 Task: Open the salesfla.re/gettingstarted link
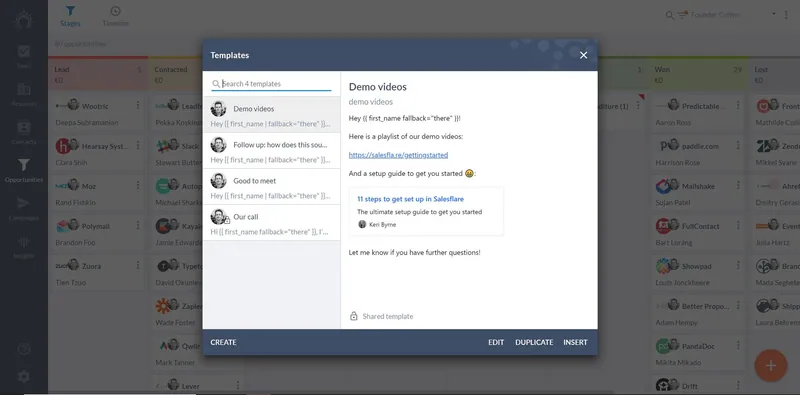point(398,155)
